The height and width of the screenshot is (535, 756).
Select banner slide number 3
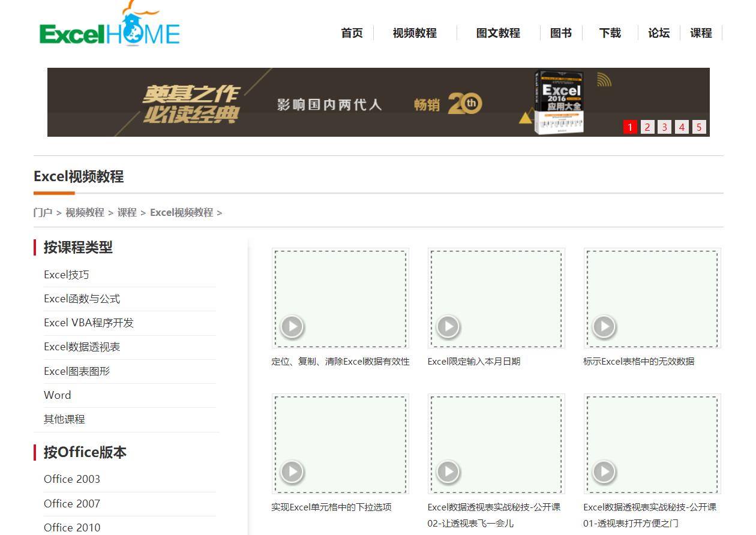664,127
